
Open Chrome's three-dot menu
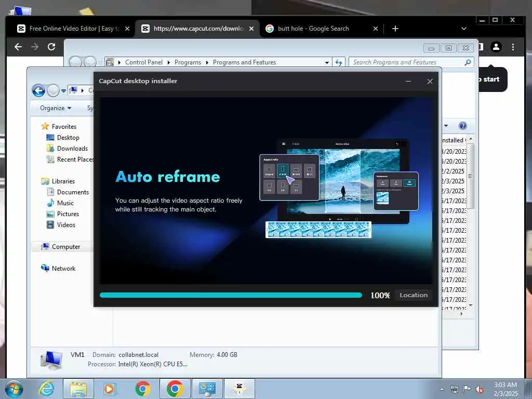[513, 47]
